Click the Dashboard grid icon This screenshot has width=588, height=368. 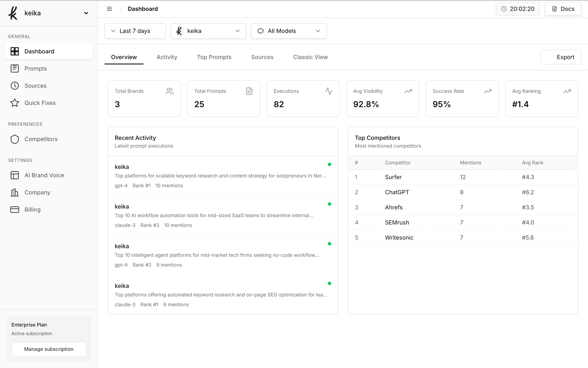[15, 51]
